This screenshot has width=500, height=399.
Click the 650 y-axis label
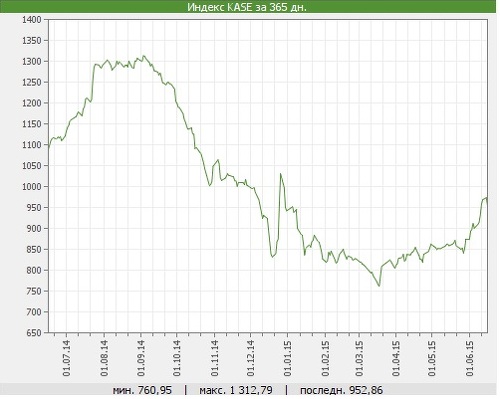click(x=34, y=333)
